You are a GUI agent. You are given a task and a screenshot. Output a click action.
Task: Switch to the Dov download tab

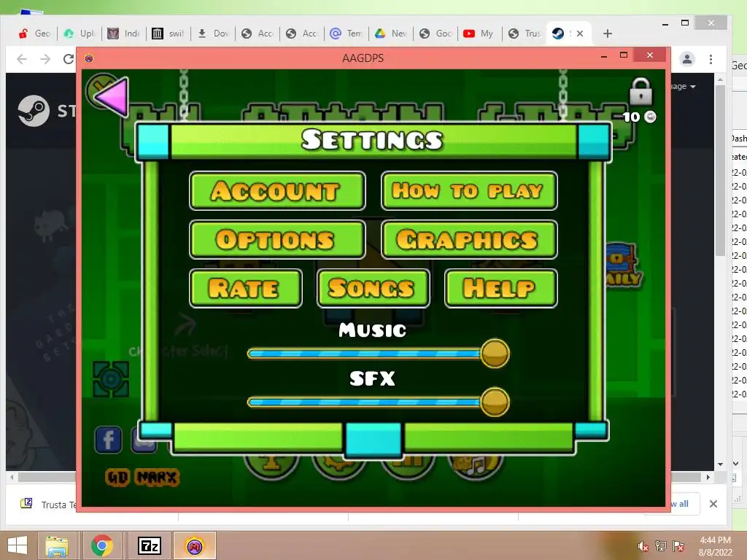pyautogui.click(x=213, y=34)
